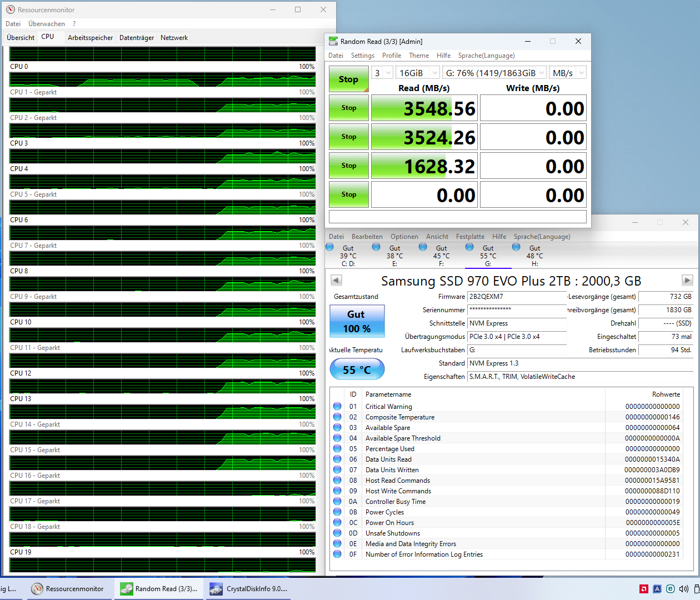Switch to the Datenträger tab
Viewport: 700px width, 600px height.
137,38
